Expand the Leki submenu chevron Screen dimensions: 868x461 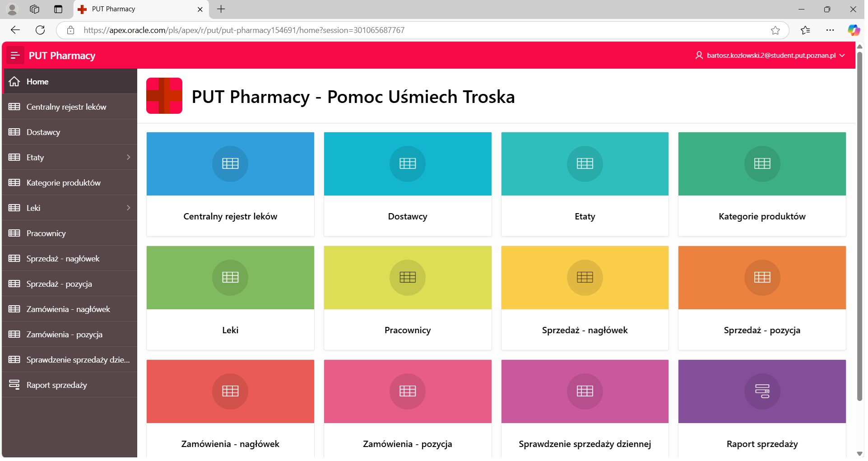(x=129, y=208)
